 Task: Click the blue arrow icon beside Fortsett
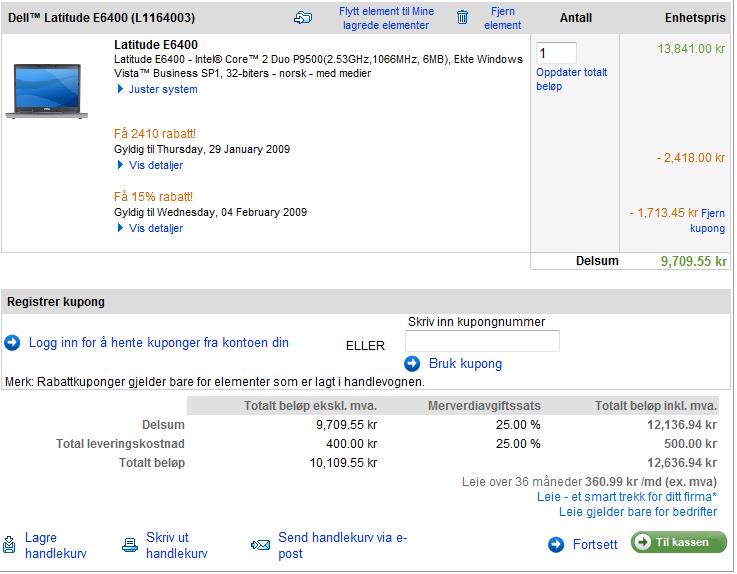556,544
